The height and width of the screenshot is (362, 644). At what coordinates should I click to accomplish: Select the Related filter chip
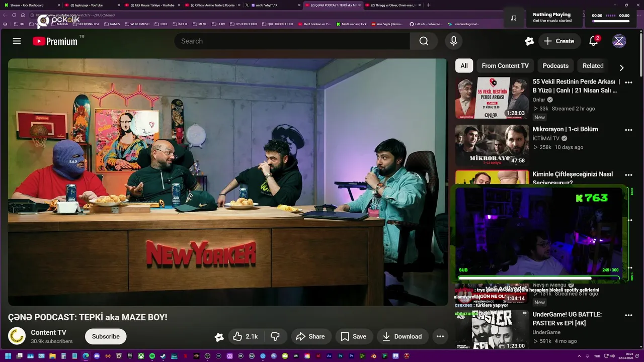593,66
